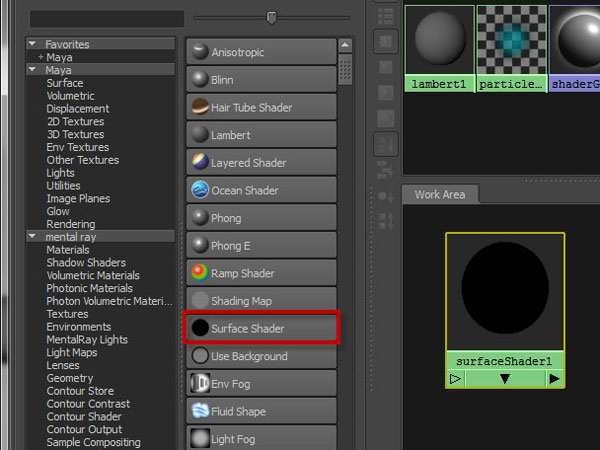Create an Anisotropic shader node
Screen dimensions: 600x450
(261, 52)
